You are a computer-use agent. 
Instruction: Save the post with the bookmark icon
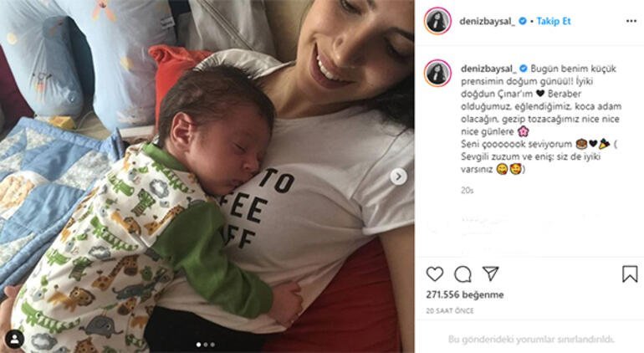point(630,274)
